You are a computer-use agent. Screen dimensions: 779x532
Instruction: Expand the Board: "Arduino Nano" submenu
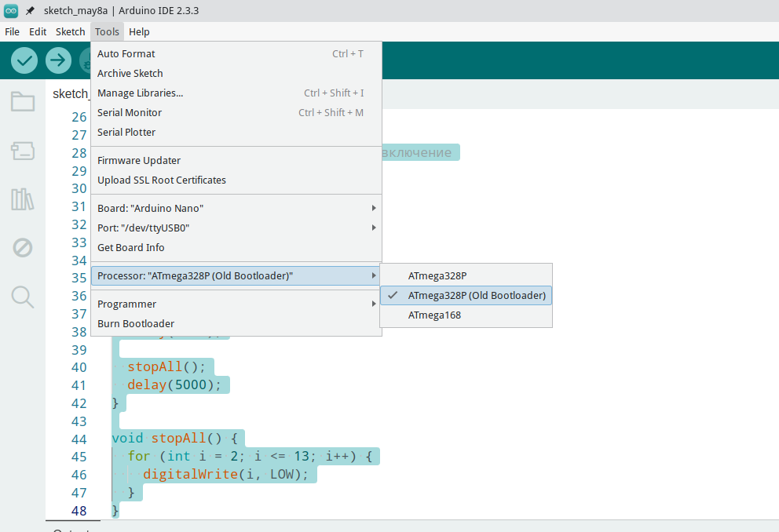pyautogui.click(x=236, y=209)
